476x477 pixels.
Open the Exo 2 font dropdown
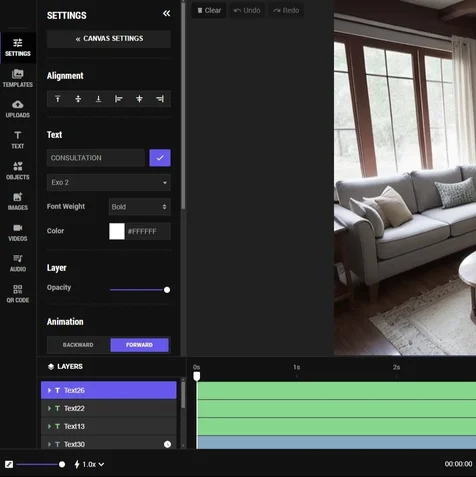pyautogui.click(x=109, y=182)
